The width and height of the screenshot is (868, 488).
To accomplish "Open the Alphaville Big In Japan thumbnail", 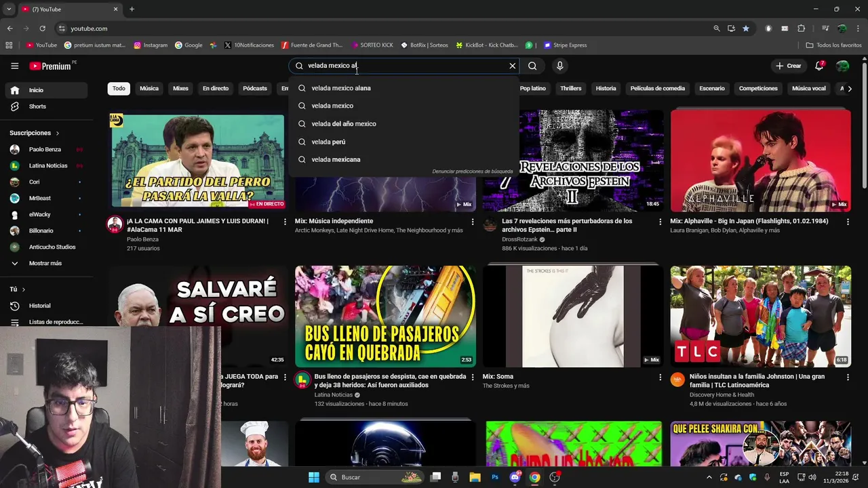I will point(761,161).
